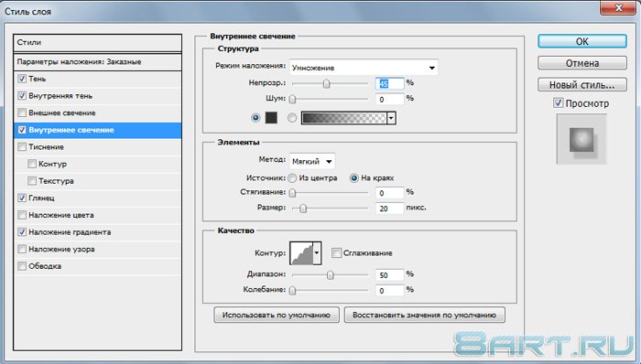Click the Размер value field showing 20

[x=389, y=209]
